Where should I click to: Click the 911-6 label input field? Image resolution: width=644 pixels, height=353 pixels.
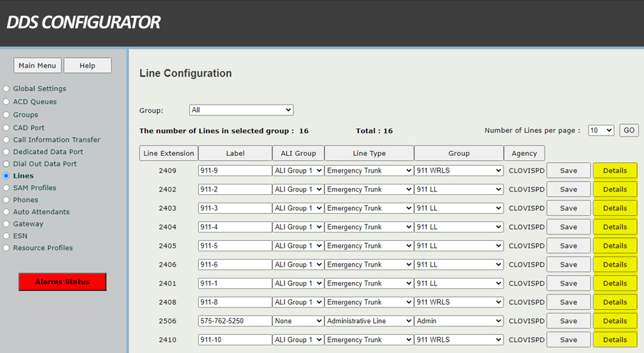coord(235,265)
